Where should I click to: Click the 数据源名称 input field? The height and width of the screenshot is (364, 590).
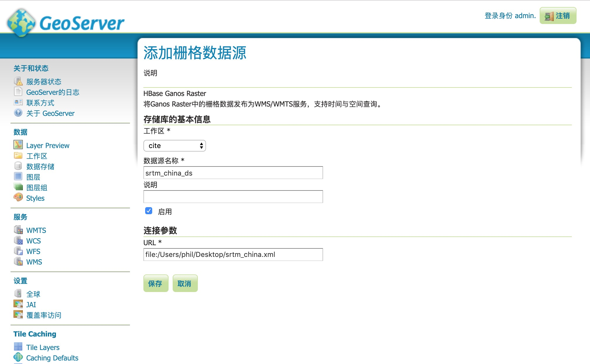click(234, 173)
